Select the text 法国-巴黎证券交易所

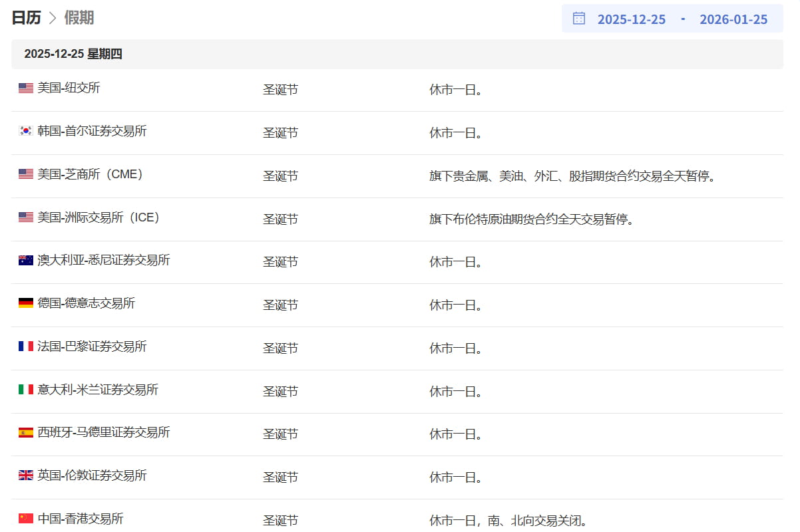[92, 346]
